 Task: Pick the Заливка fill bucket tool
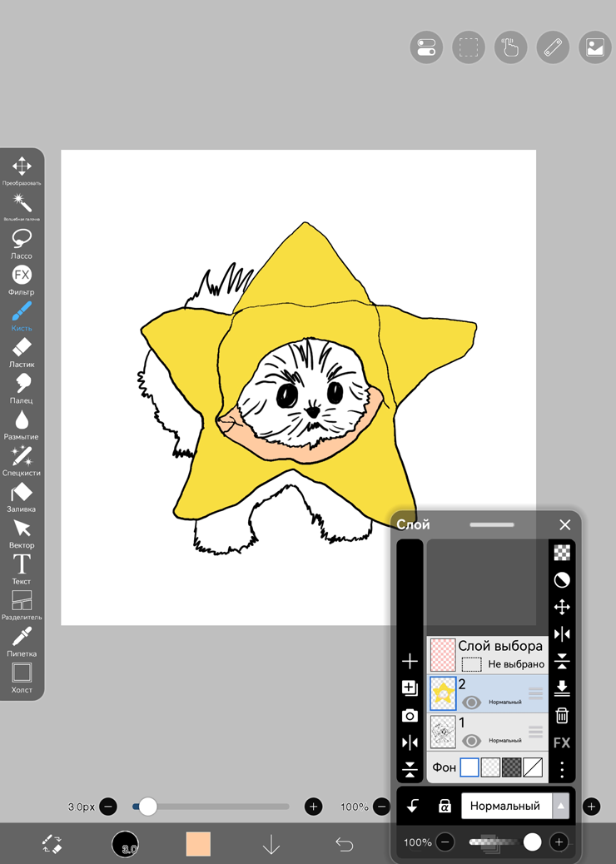22,494
